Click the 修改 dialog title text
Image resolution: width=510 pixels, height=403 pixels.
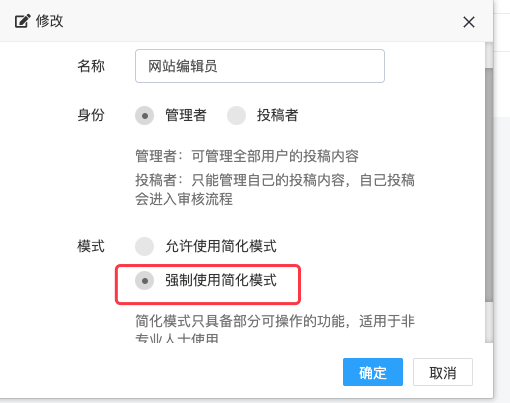click(x=49, y=21)
